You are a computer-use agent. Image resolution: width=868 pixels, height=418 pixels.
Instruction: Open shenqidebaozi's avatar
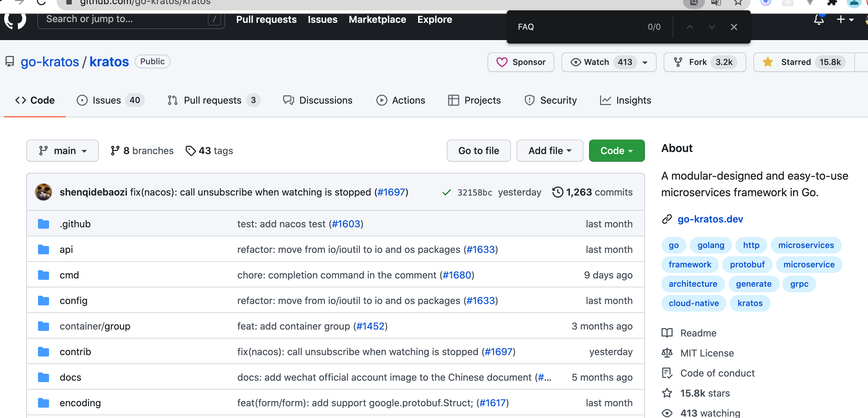coord(43,192)
